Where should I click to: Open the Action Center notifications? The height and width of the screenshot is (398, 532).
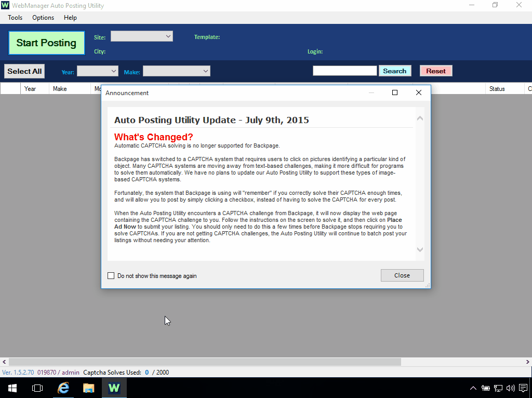coord(523,388)
